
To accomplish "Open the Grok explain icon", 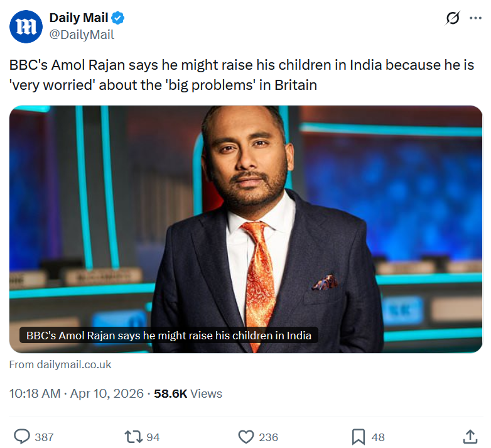I will 452,18.
